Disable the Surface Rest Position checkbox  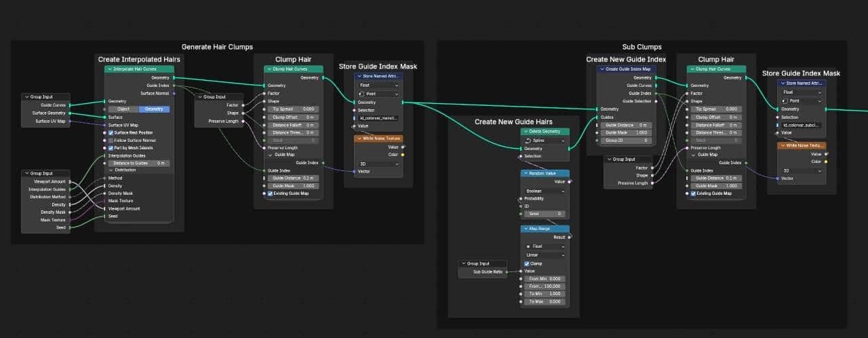111,132
